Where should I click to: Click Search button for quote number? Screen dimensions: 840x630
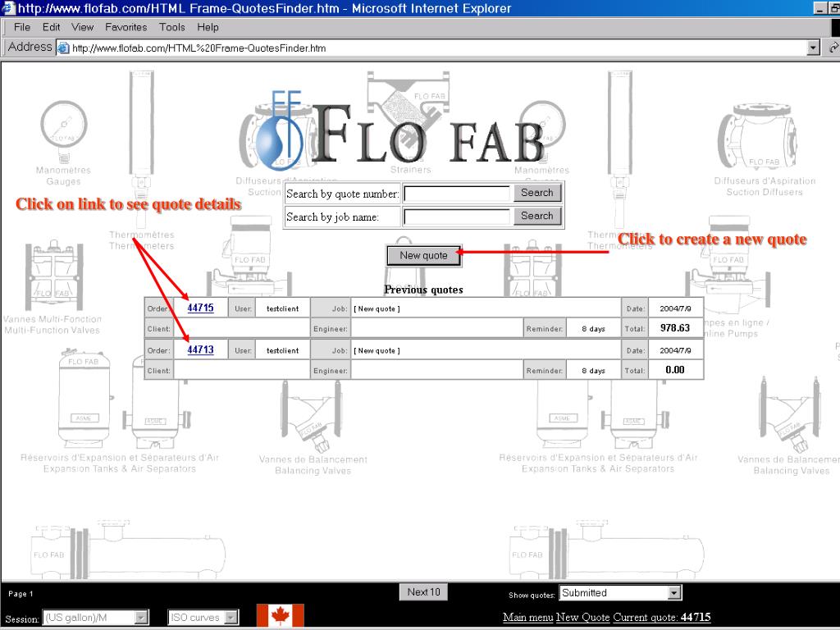(x=536, y=193)
